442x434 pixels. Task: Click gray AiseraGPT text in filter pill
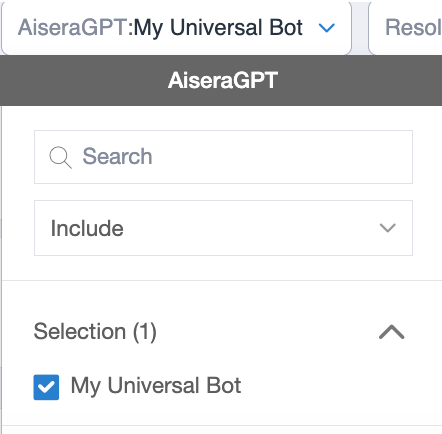[72, 27]
